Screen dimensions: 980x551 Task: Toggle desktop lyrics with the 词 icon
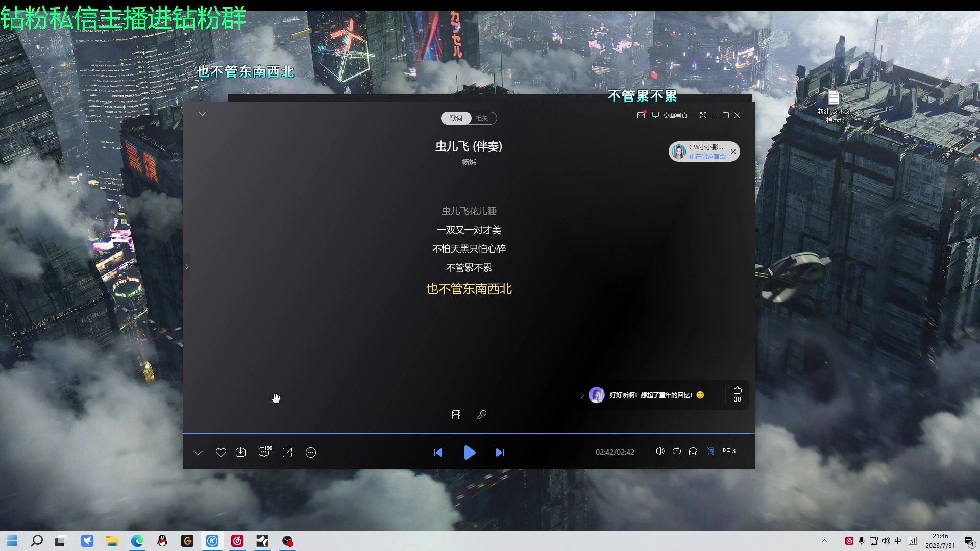(710, 451)
